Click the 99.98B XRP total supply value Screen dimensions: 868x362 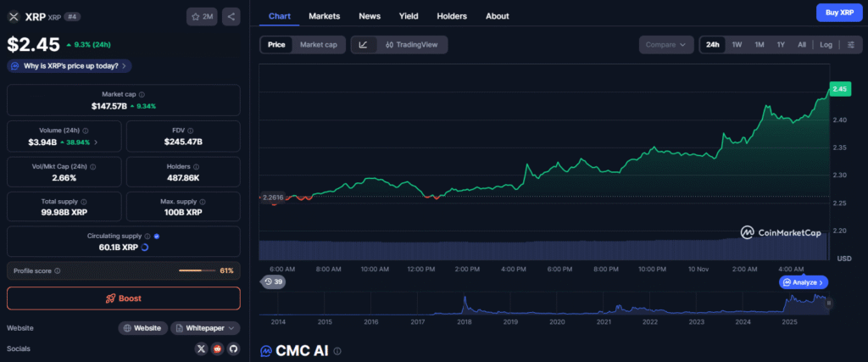64,213
